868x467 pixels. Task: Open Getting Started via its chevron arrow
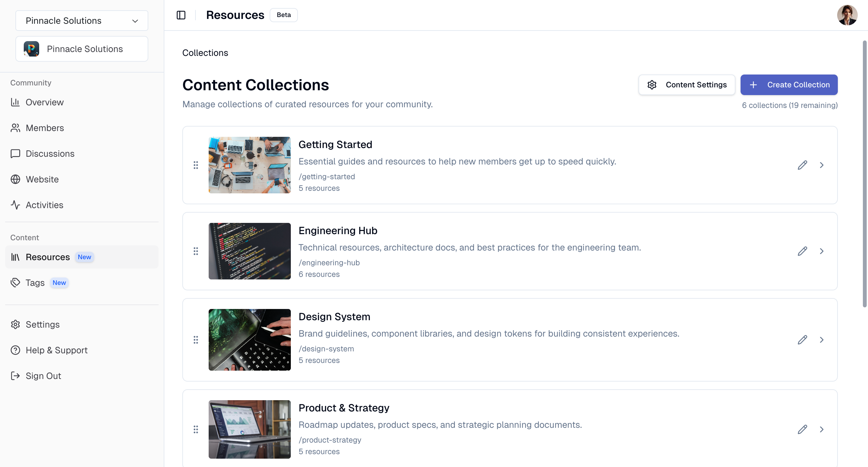(x=821, y=165)
